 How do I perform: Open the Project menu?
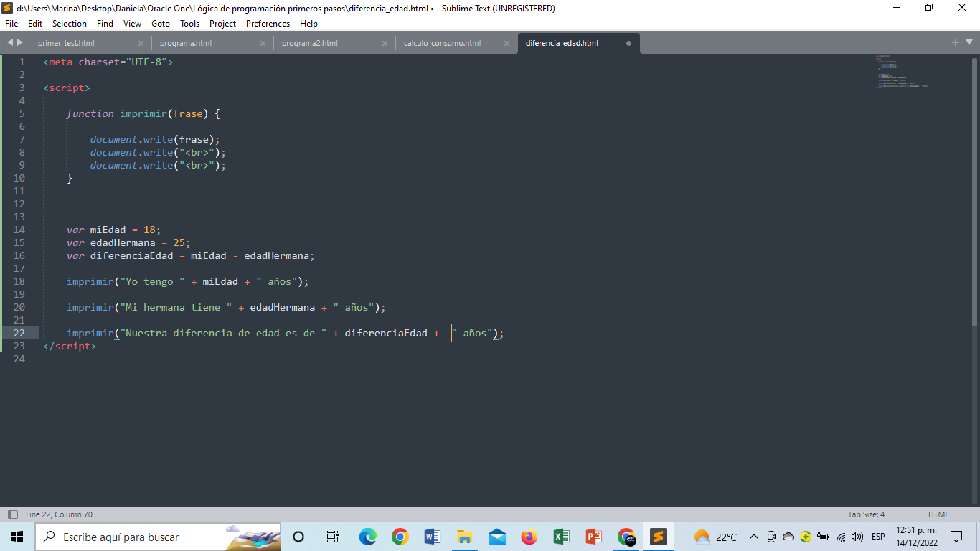222,23
